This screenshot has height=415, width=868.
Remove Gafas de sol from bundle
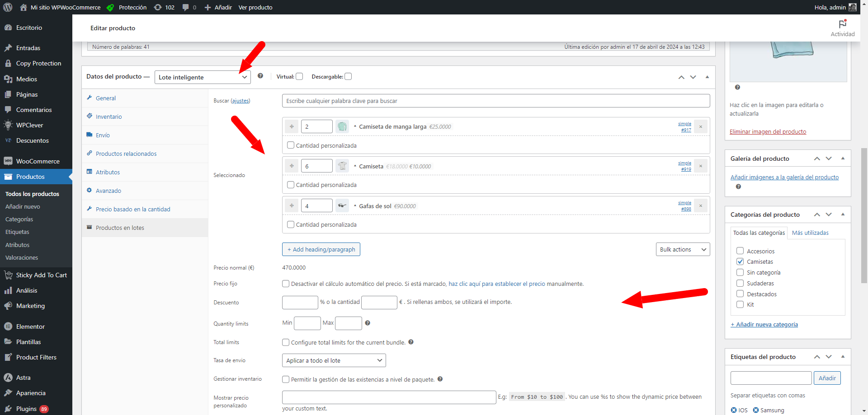701,206
